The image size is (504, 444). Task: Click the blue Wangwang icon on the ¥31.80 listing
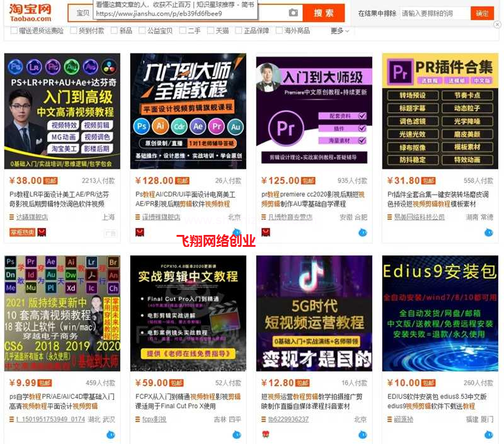pos(488,232)
